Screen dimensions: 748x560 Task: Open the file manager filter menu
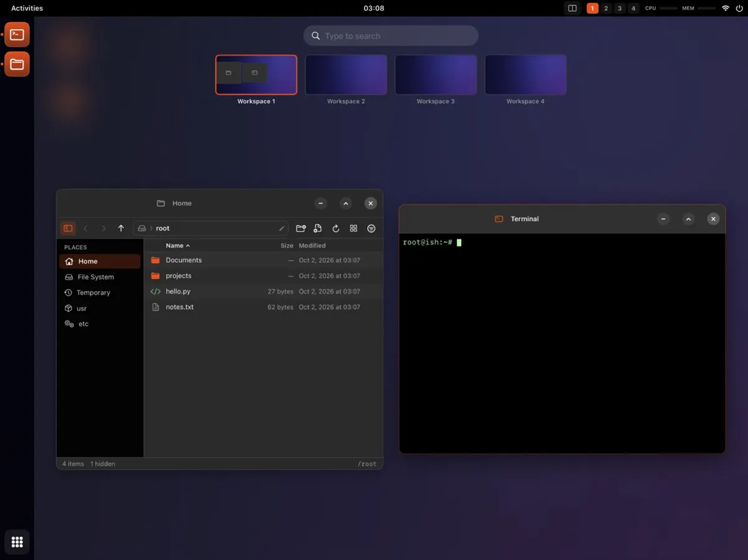pos(372,229)
